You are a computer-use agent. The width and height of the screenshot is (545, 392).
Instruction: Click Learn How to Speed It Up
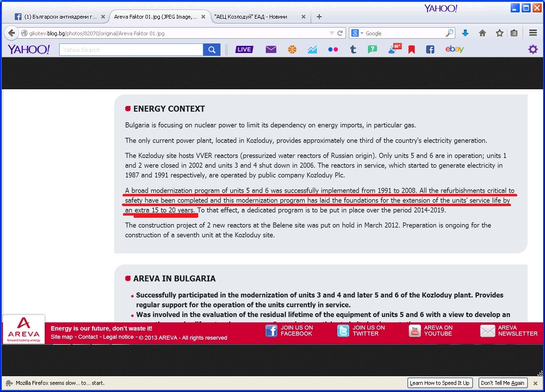pyautogui.click(x=440, y=383)
